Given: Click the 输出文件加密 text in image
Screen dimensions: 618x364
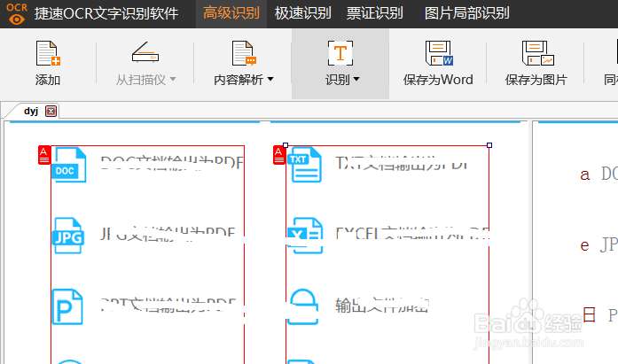Looking at the screenshot, I should pos(382,306).
